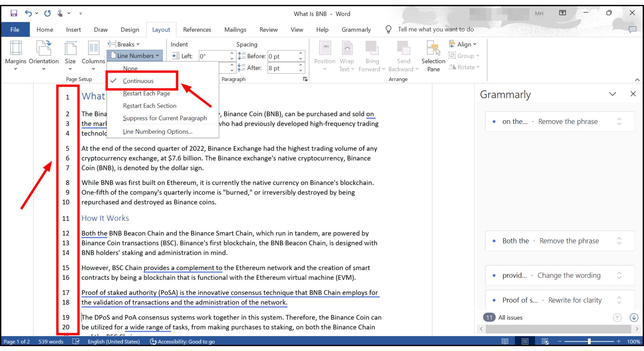
Task: Select the checked Continuous line numbering option
Action: click(138, 81)
